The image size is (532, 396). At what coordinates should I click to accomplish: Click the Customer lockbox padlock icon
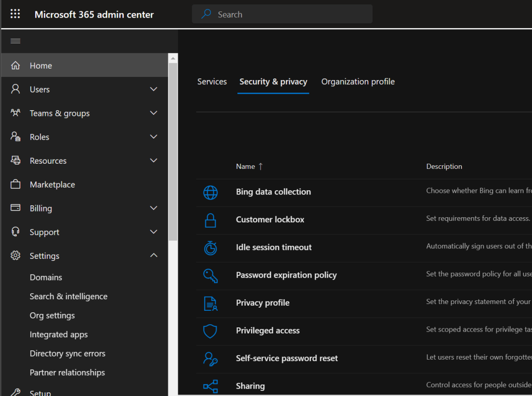coord(210,220)
